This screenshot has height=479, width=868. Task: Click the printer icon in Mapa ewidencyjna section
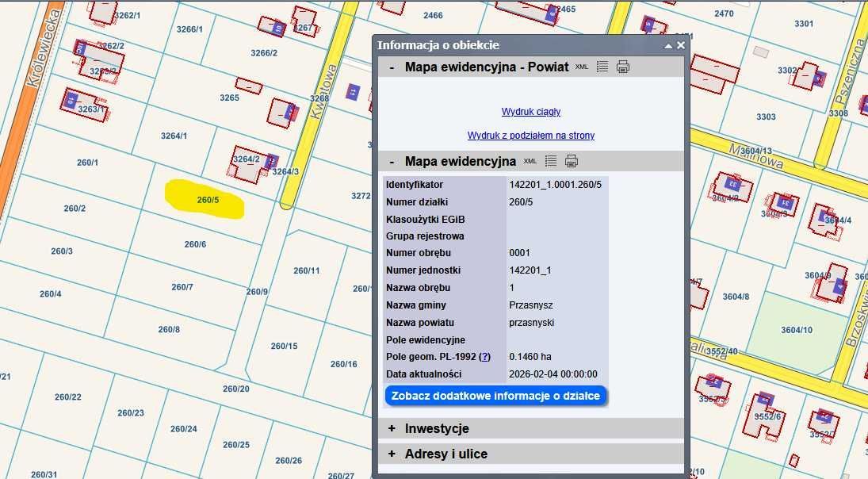coord(571,161)
